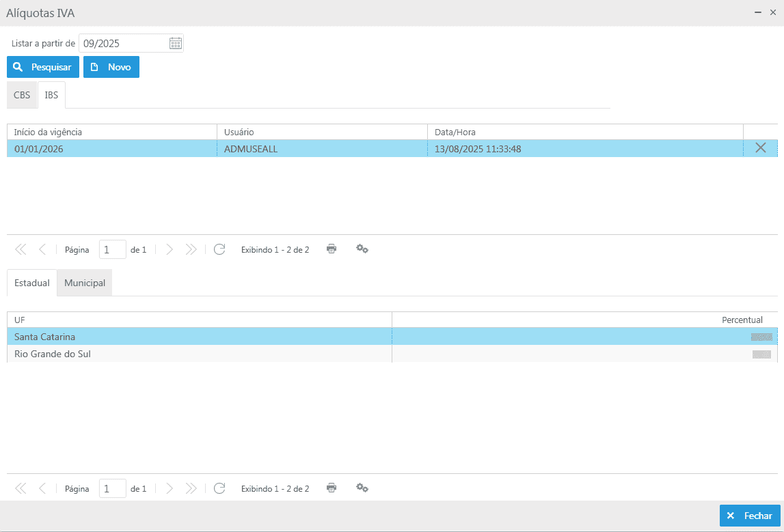Print the lower UF grid
784x532 pixels.
coord(332,488)
